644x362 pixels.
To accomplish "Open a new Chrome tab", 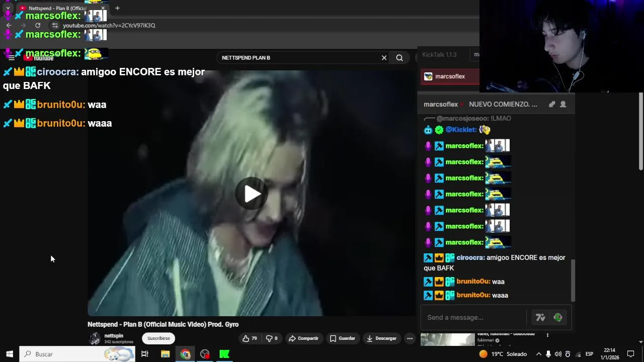I will [x=117, y=8].
